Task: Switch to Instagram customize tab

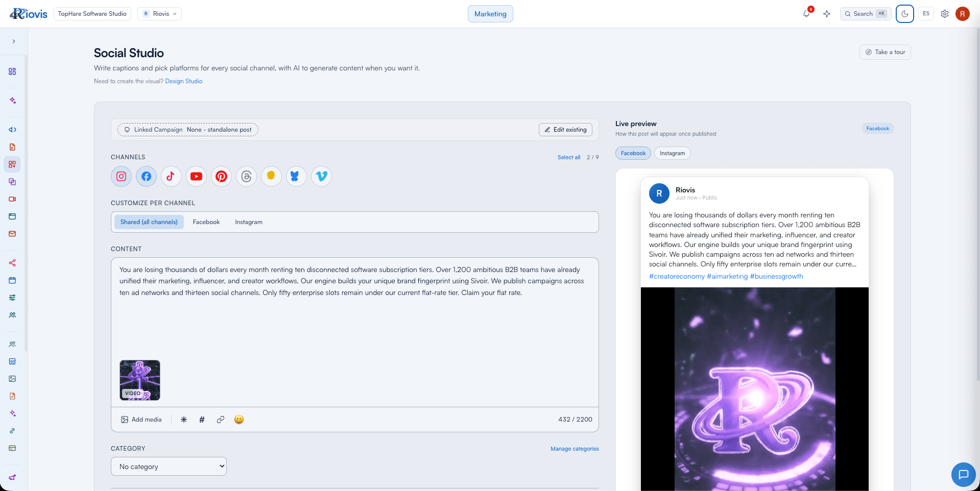Action: pos(249,222)
